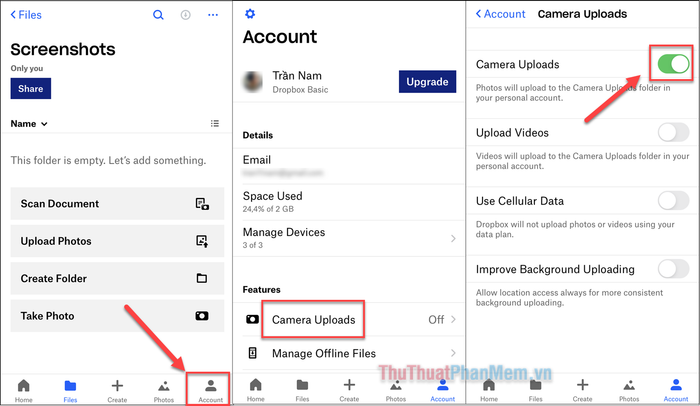Tap the offline download circle icon
This screenshot has width=700, height=406.
point(185,15)
